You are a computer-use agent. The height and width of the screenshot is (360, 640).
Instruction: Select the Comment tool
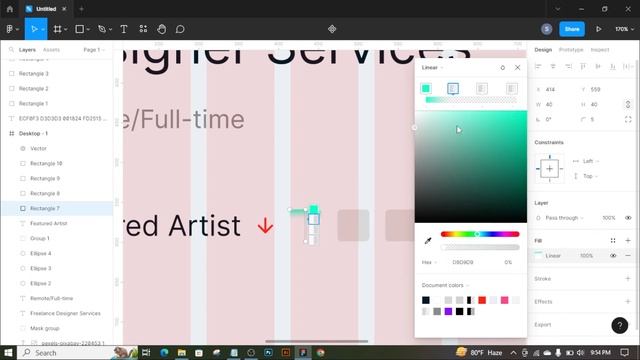coord(180,29)
